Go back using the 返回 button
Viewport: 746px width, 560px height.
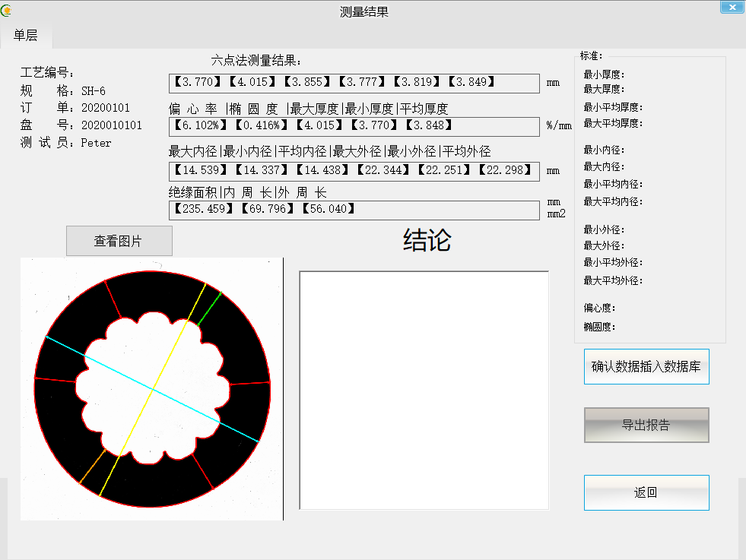646,492
